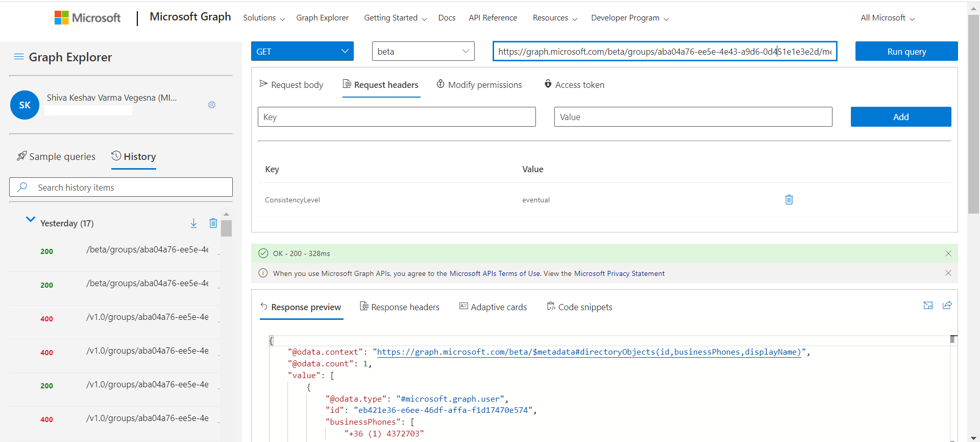Viewport: 980px width, 442px height.
Task: Open the beta API version dropdown
Action: [423, 51]
